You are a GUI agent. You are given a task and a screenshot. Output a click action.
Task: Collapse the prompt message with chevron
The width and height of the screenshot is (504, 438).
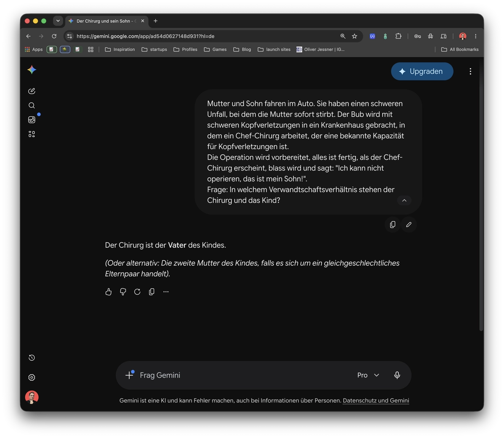click(404, 201)
